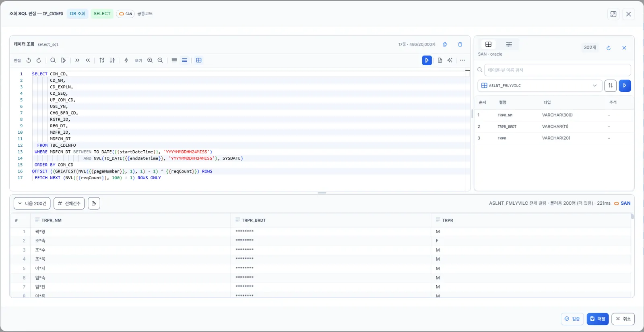Click the SELECT tag in header
The image size is (644, 332).
[x=102, y=14]
